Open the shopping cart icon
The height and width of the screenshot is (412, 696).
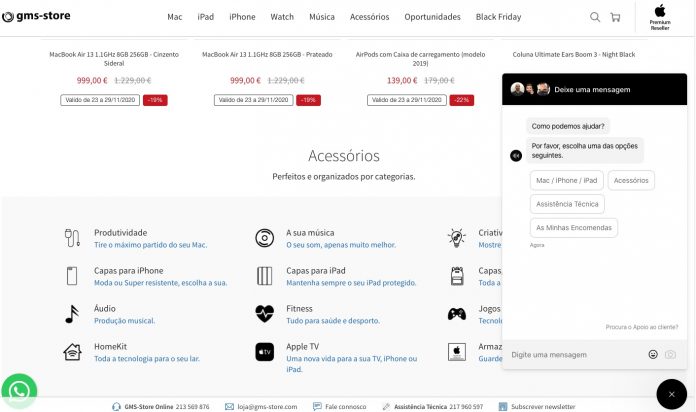point(615,17)
